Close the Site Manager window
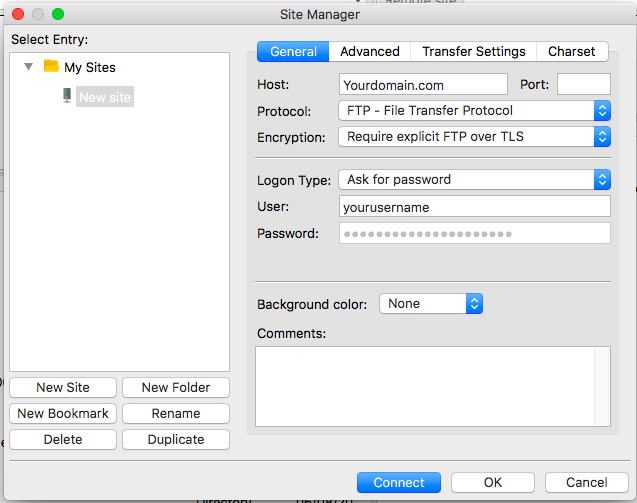The height and width of the screenshot is (503, 637). 18,14
